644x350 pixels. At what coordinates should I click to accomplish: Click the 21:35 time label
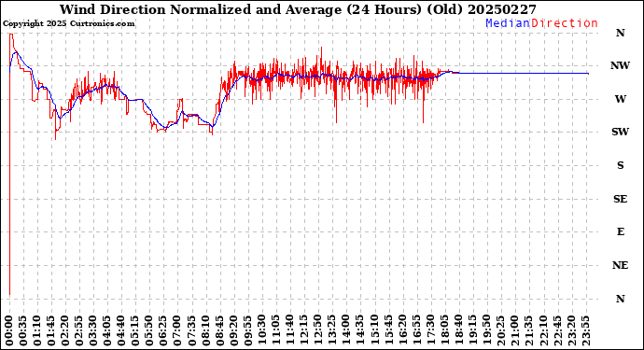pos(528,330)
